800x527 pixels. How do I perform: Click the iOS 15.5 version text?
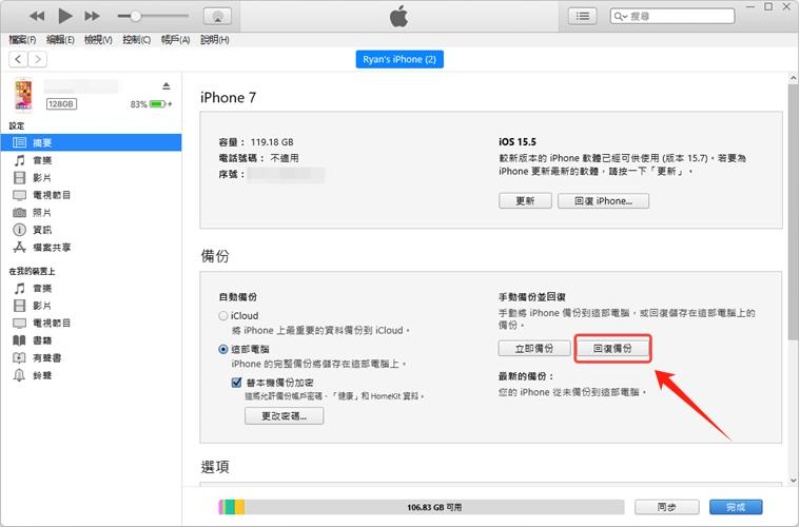click(517, 141)
